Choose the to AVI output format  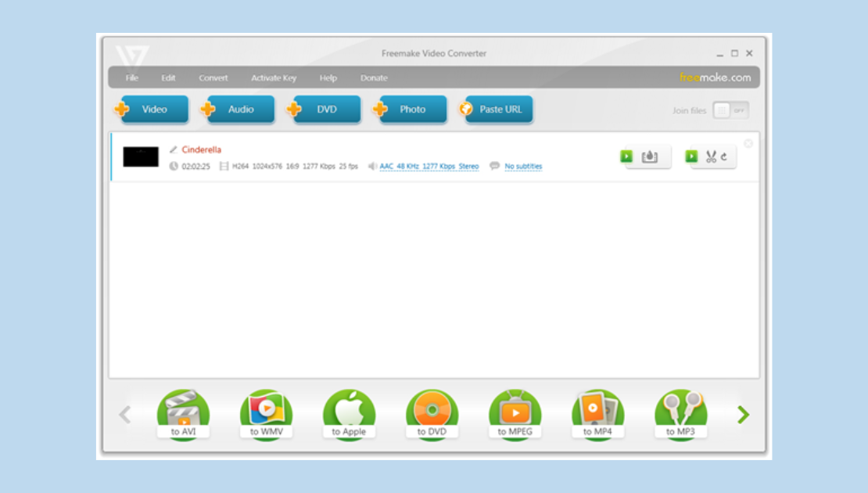tap(183, 415)
